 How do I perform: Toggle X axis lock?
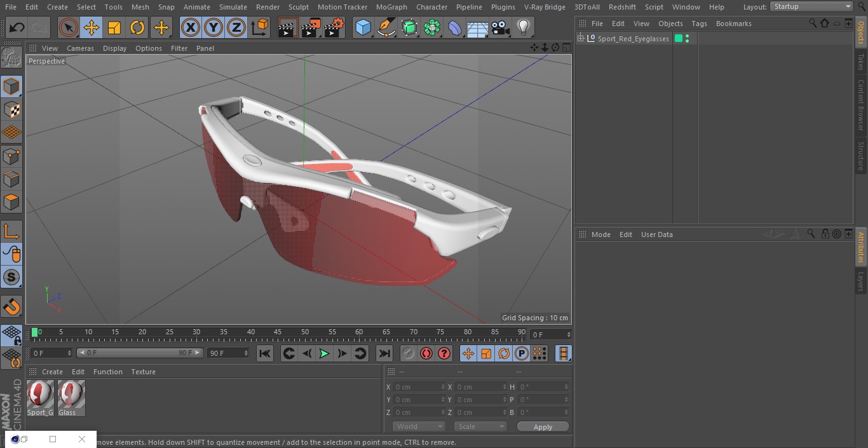(x=191, y=28)
